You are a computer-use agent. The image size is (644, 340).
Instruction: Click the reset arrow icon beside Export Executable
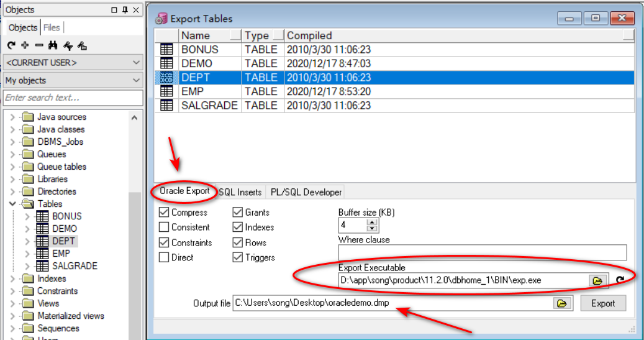point(620,280)
